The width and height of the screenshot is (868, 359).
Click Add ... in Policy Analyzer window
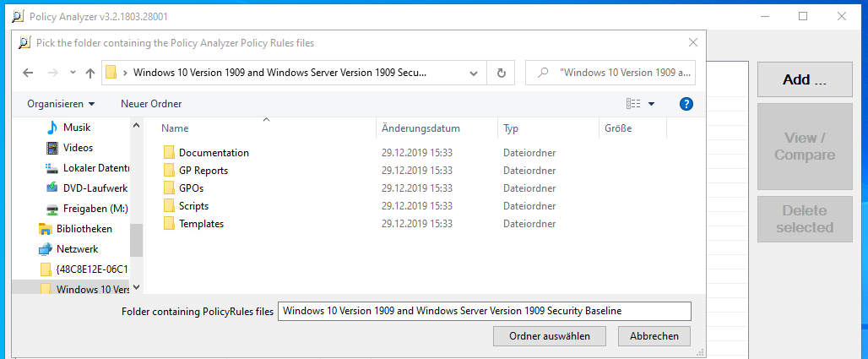click(805, 79)
